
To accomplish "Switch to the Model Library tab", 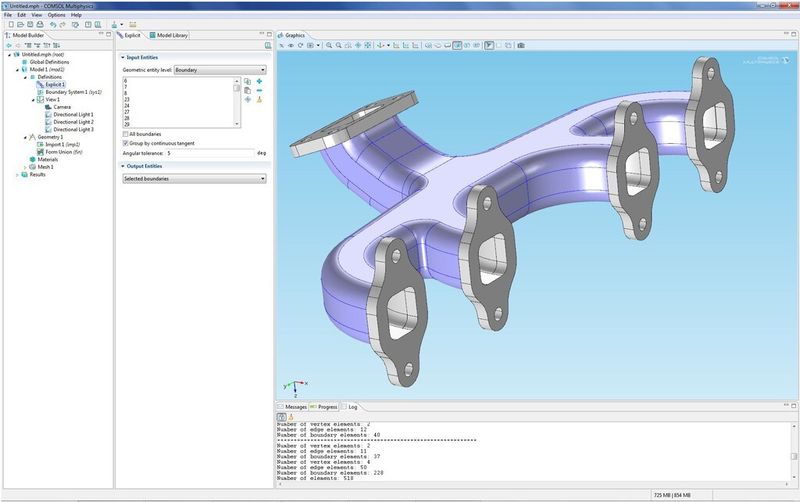I will pyautogui.click(x=169, y=35).
